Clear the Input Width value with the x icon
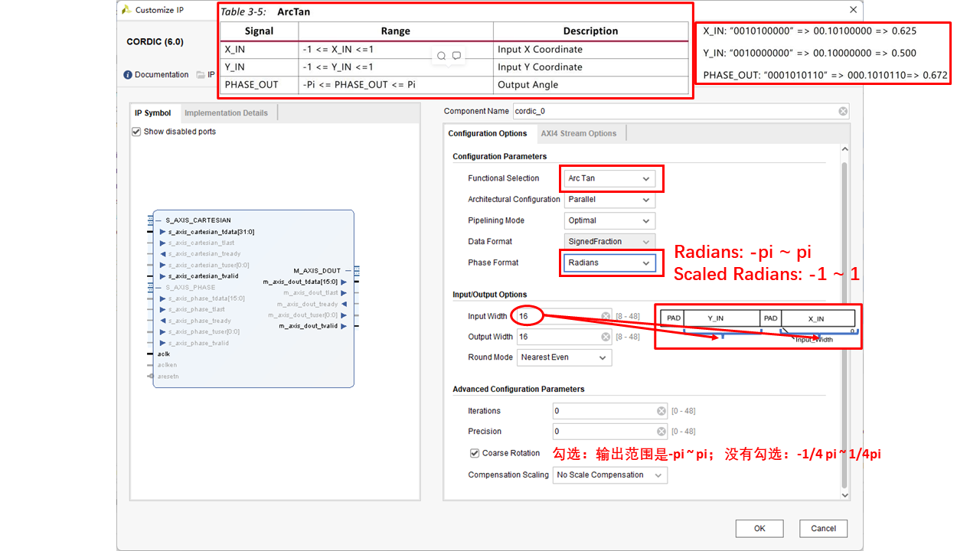Screen dimensions: 980x551 point(605,315)
